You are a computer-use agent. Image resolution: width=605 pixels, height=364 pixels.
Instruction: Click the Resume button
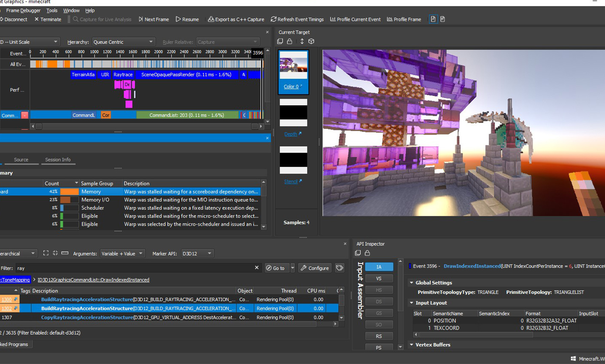tap(187, 19)
